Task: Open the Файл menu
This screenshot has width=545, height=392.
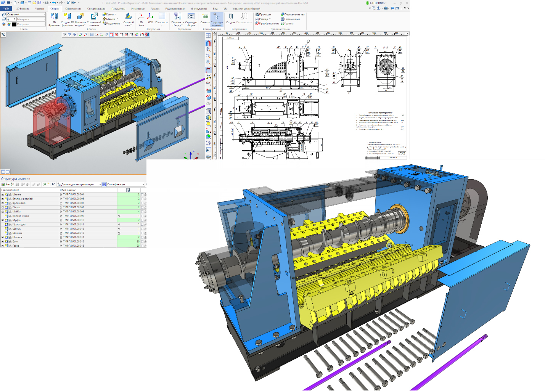Action: (6, 8)
